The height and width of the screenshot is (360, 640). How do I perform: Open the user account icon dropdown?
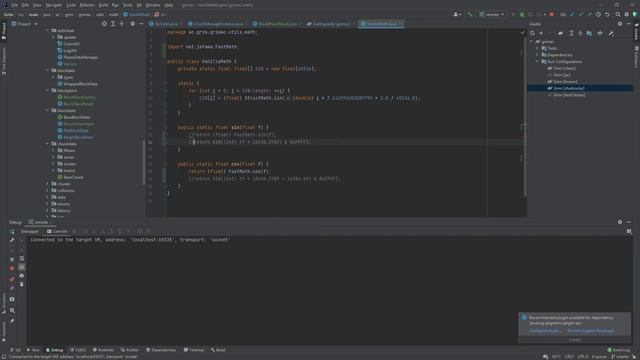tap(457, 15)
